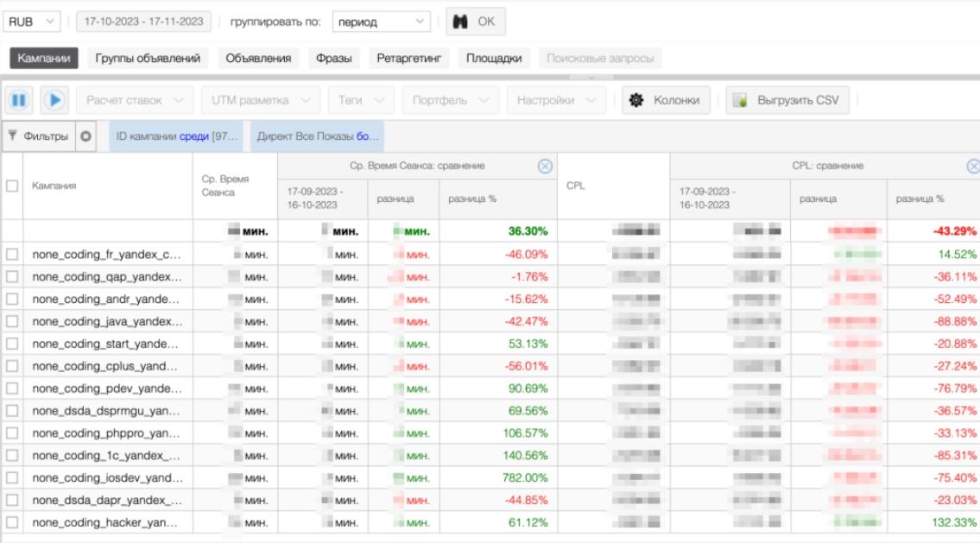Click the CSV file icon on export button
This screenshot has width=980, height=543.
(x=740, y=101)
